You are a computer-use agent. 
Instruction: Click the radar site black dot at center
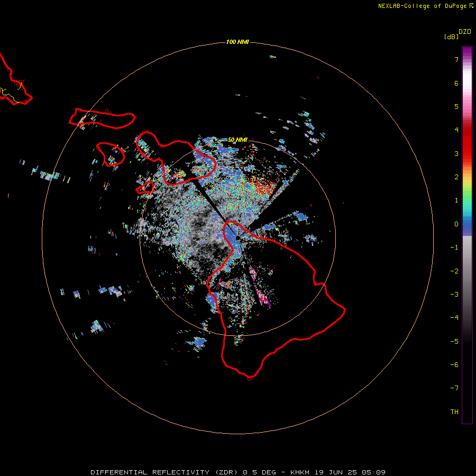coord(237,238)
